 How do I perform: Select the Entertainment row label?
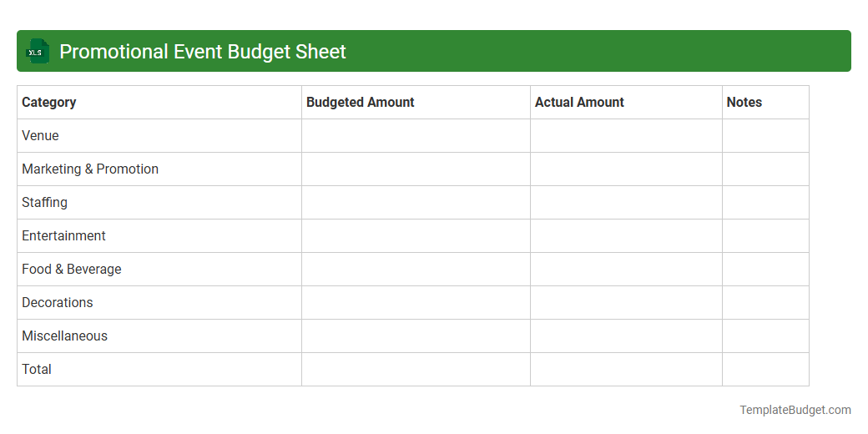pyautogui.click(x=63, y=236)
